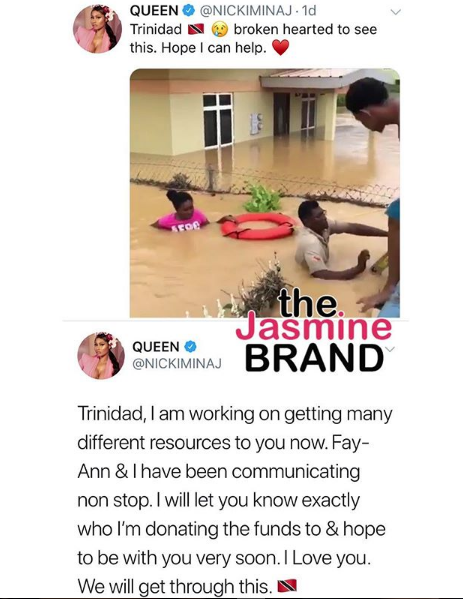Click the 1d timestamp on first tweet

point(309,11)
